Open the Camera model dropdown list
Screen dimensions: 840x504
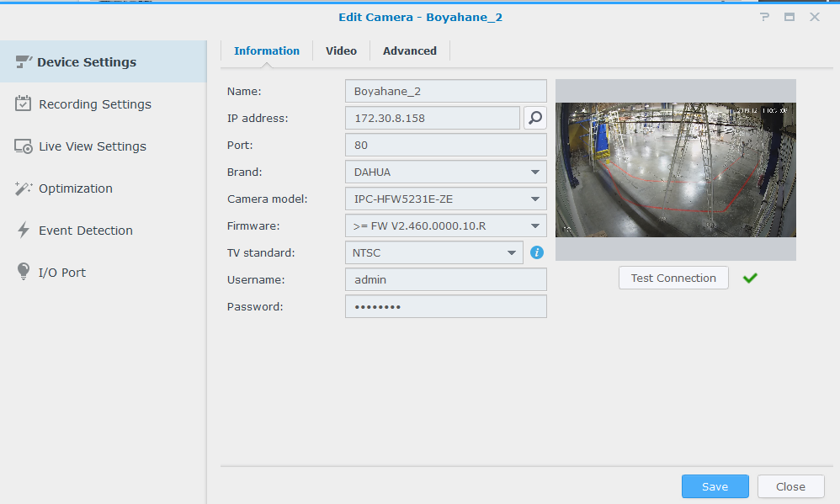tap(534, 199)
